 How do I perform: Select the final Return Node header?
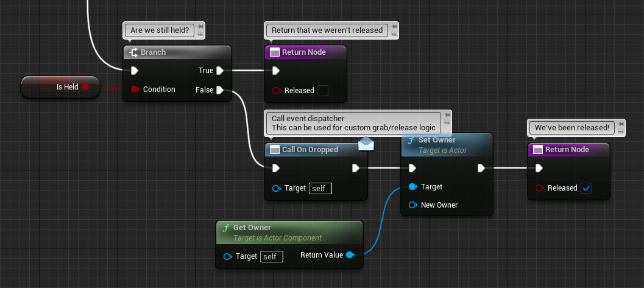click(569, 150)
